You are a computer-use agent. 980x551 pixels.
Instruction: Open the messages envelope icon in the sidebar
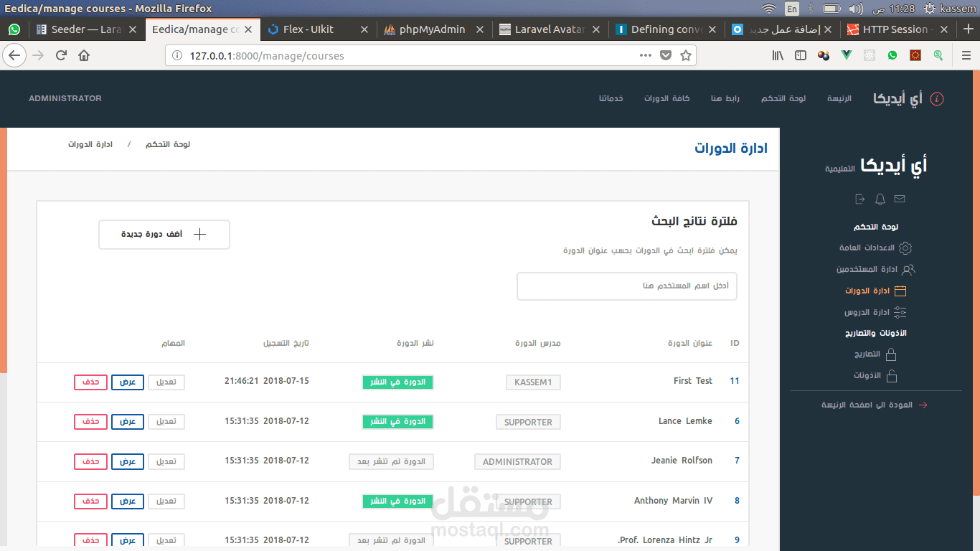[900, 199]
